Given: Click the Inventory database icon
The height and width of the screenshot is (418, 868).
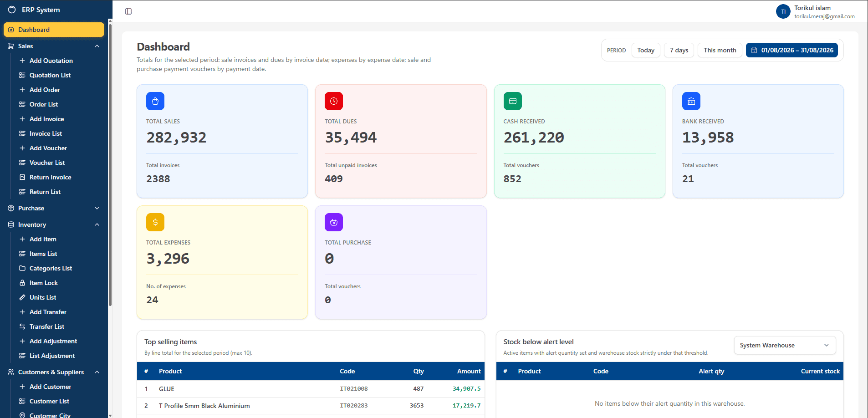Looking at the screenshot, I should [11, 224].
